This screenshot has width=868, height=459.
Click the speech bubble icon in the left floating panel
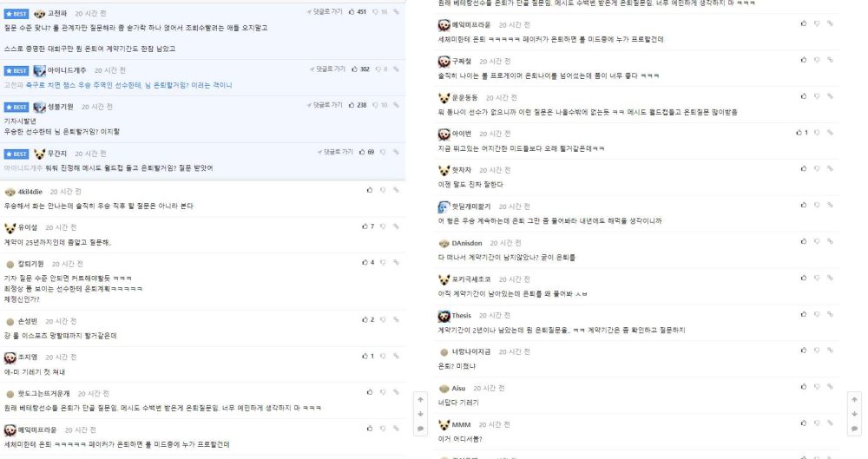(x=420, y=428)
